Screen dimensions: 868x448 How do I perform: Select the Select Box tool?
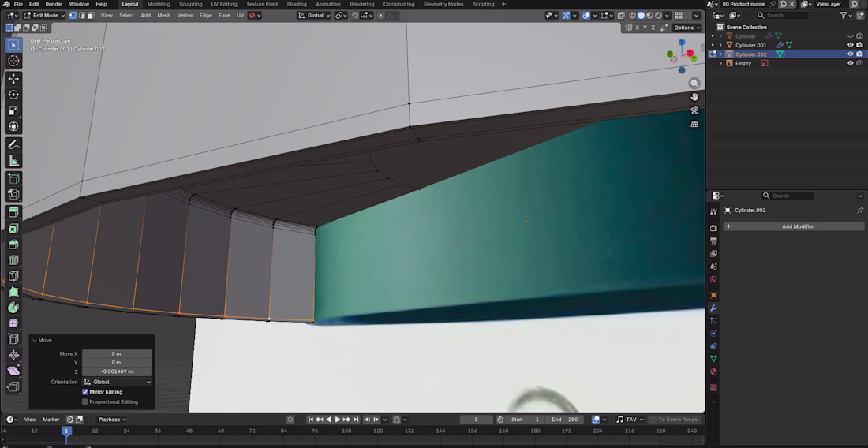click(x=13, y=45)
